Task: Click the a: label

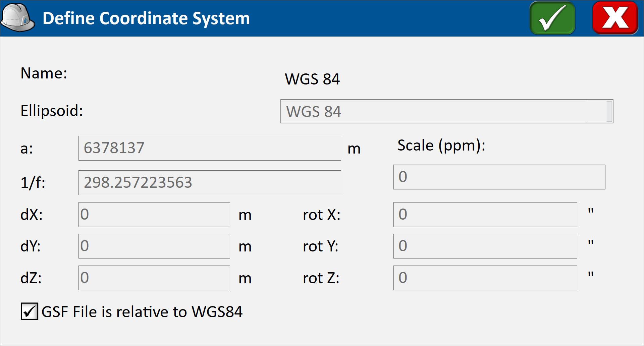Action: pos(27,149)
